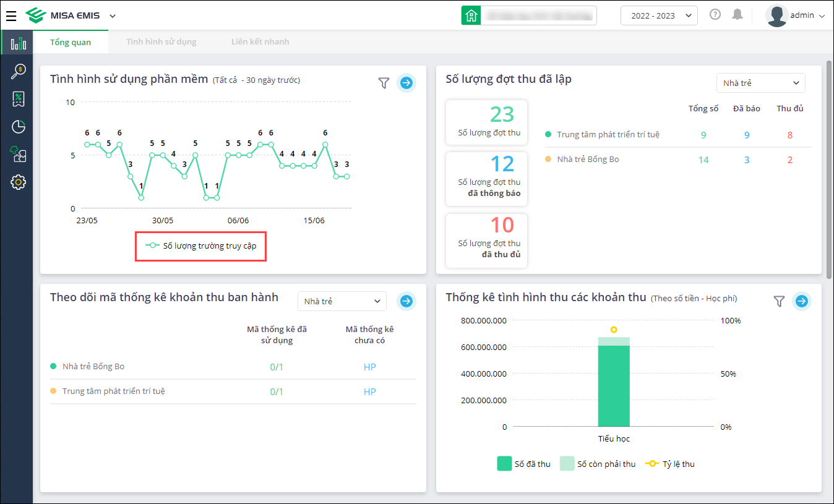Switch to the Liên kết nhanh tab

point(260,42)
